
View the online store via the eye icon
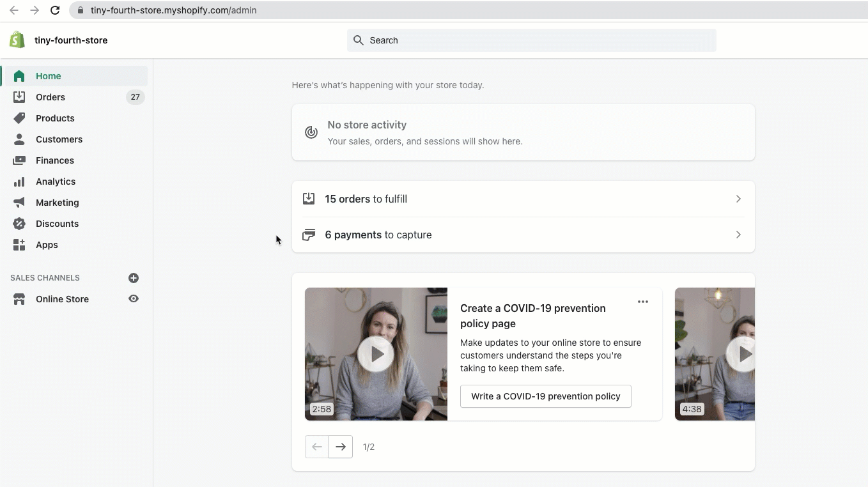tap(134, 299)
